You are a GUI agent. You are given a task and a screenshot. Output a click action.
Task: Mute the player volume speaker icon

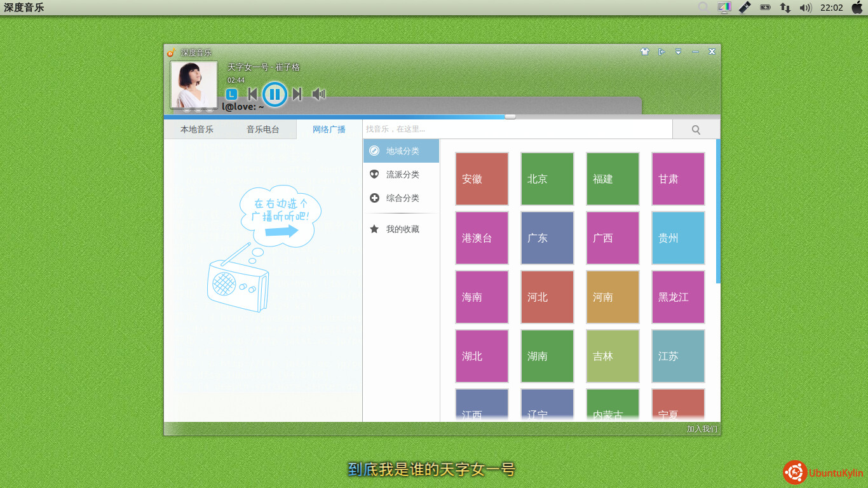coord(318,95)
